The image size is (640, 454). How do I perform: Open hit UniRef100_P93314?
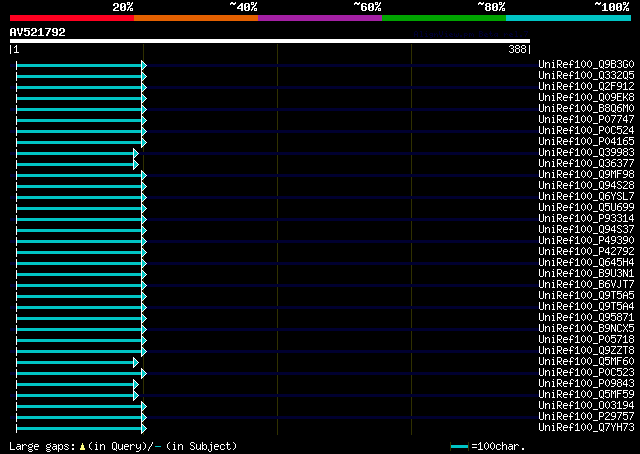pos(586,219)
